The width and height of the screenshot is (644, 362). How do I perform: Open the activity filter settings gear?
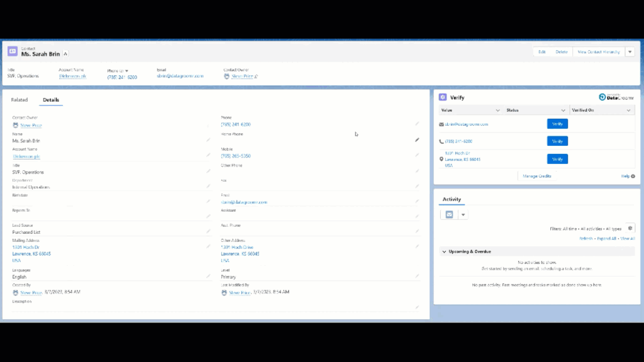pos(630,228)
